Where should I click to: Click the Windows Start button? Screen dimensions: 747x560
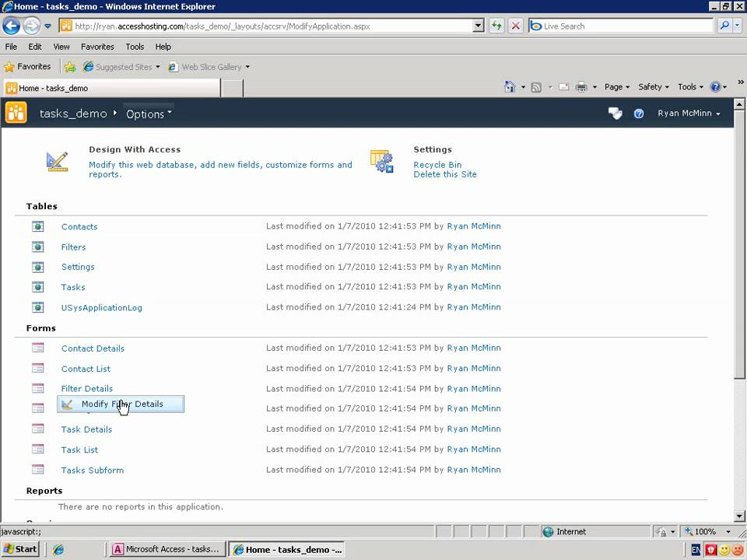pos(20,549)
